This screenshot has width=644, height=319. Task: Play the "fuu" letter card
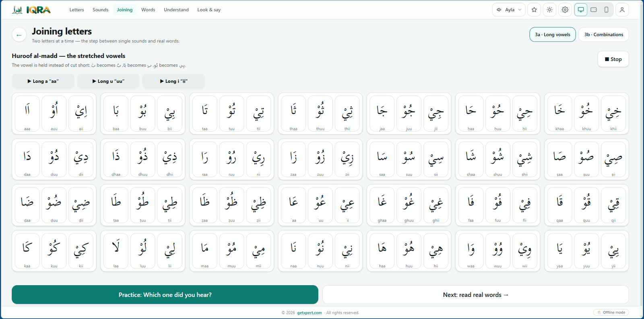click(498, 205)
